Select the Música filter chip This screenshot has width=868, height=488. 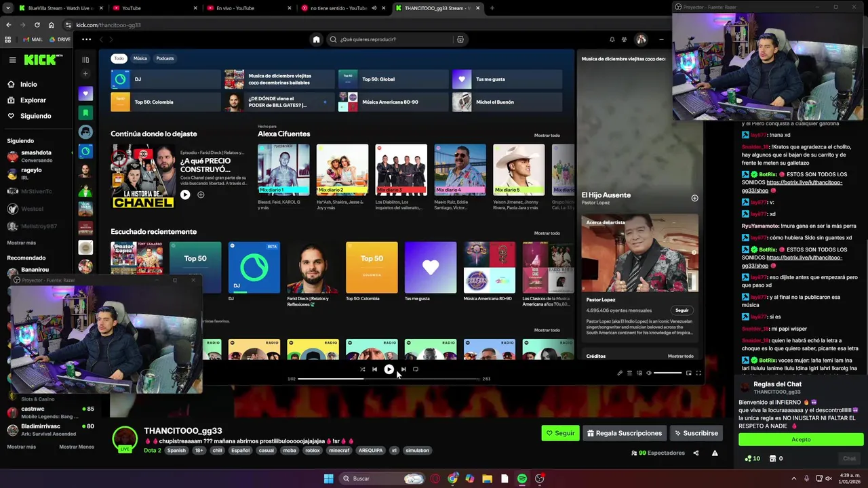coord(140,58)
